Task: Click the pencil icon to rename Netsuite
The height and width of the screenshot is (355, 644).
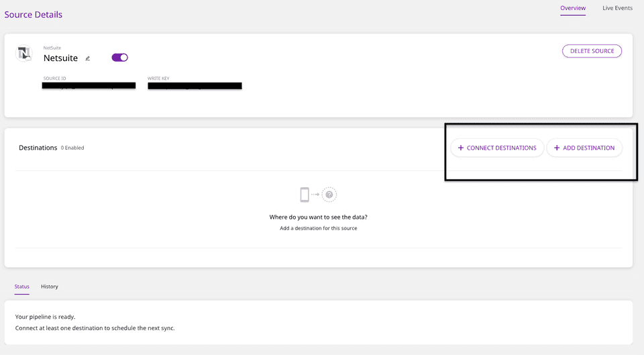Action: [x=87, y=58]
